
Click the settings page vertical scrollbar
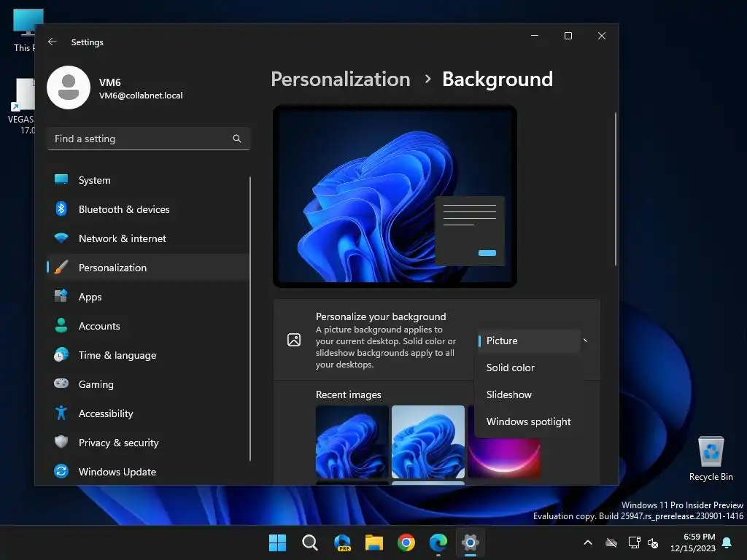616,189
